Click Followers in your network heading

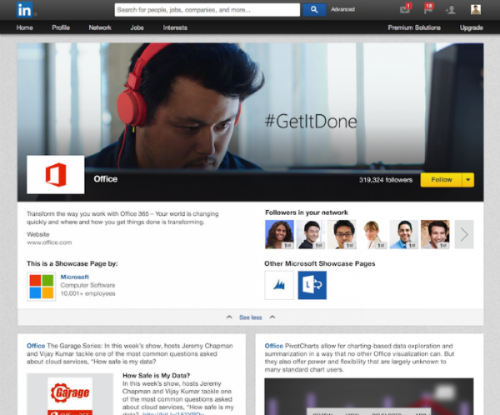click(306, 212)
